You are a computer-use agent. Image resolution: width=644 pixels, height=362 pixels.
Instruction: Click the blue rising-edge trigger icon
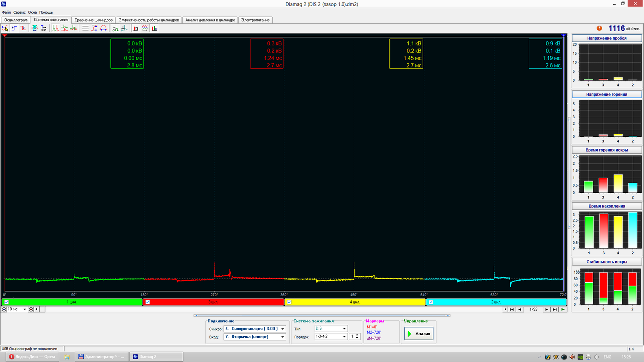click(x=14, y=28)
